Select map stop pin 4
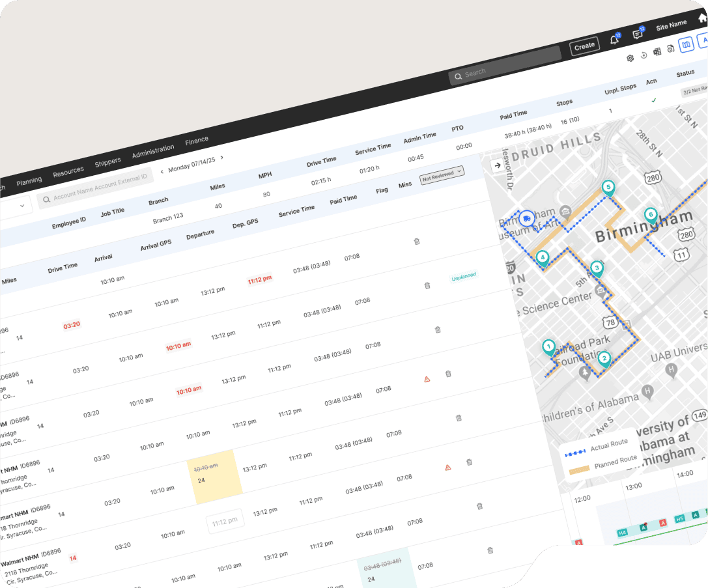This screenshot has width=708, height=588. click(543, 259)
